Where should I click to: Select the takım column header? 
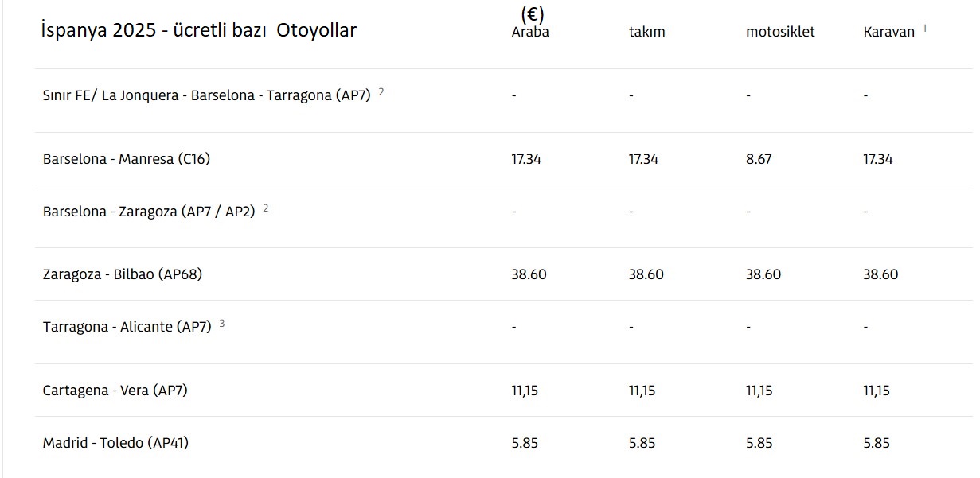coord(646,33)
